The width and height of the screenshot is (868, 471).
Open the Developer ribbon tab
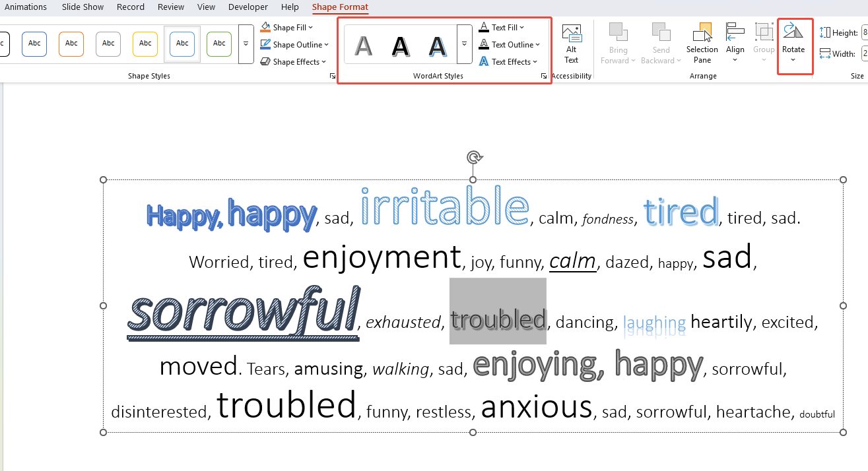(x=248, y=7)
